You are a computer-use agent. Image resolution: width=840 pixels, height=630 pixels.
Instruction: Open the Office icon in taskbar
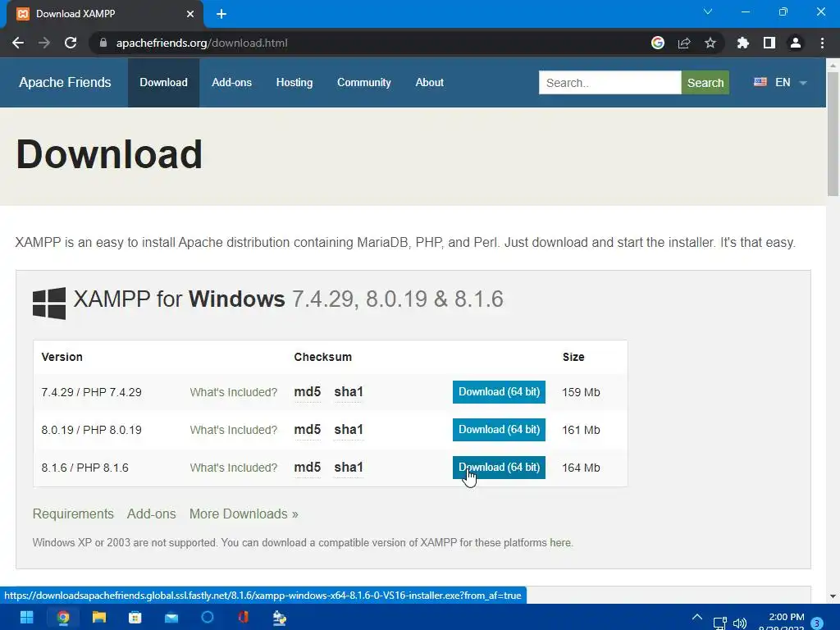(x=244, y=618)
